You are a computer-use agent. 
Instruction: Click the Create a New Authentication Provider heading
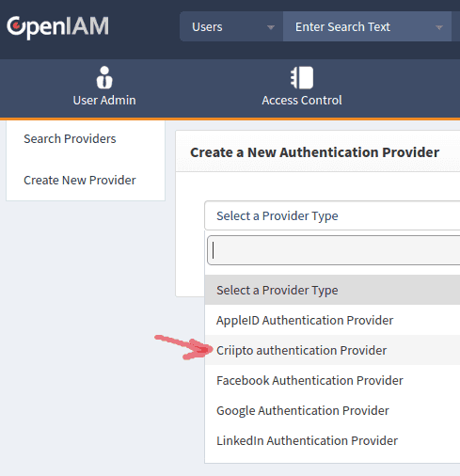[314, 152]
